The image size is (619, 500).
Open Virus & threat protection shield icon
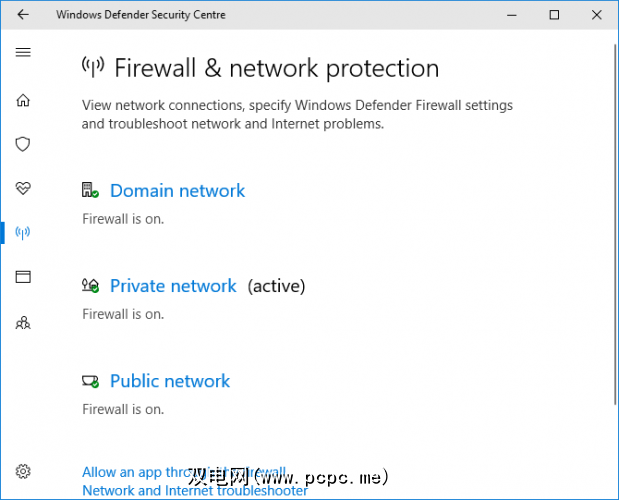click(23, 144)
